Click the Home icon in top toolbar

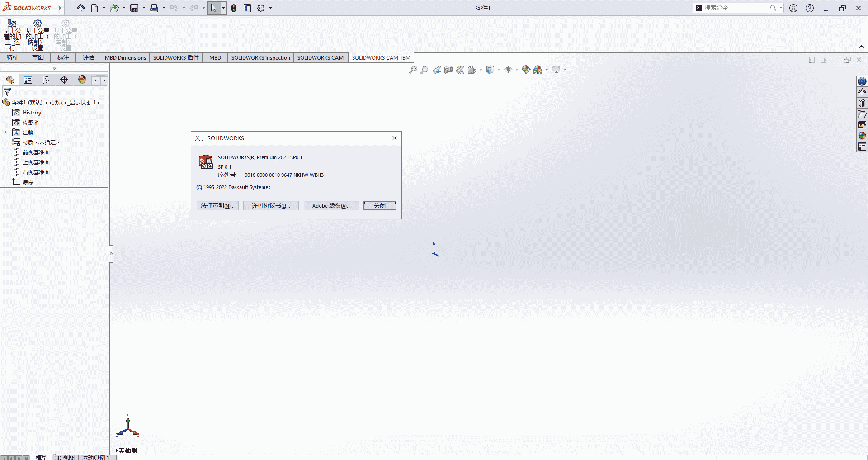point(81,8)
